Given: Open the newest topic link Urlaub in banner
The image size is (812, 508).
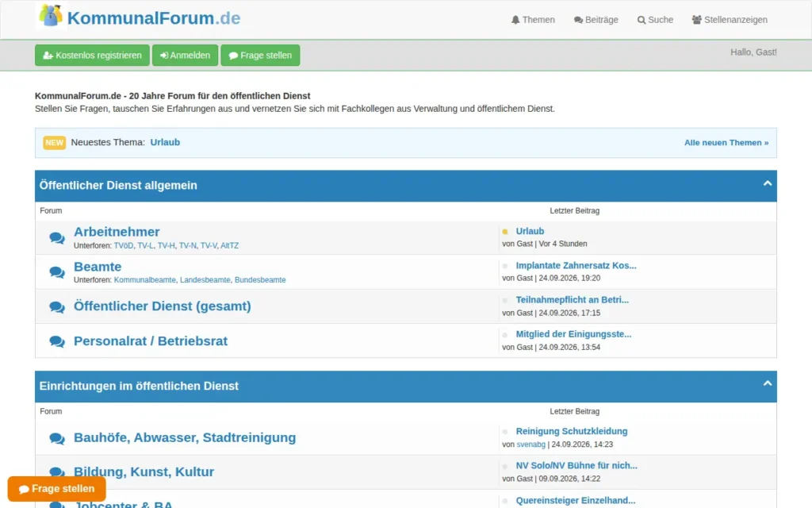Looking at the screenshot, I should point(165,142).
